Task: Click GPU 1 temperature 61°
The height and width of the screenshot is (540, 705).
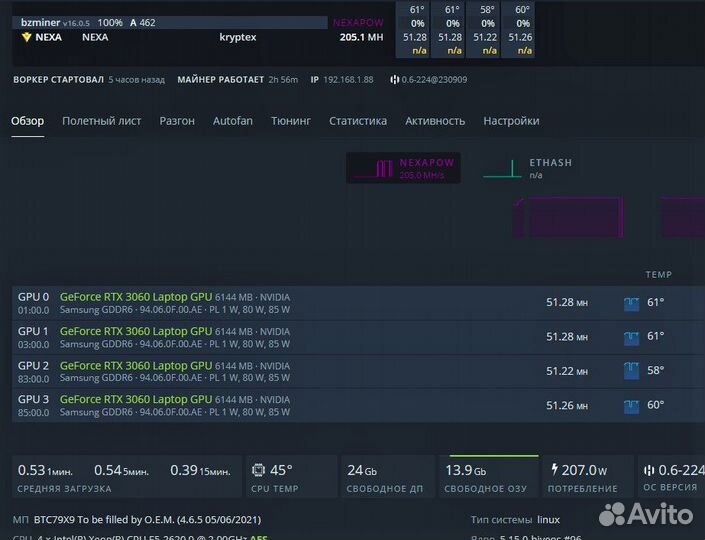Action: pos(656,336)
